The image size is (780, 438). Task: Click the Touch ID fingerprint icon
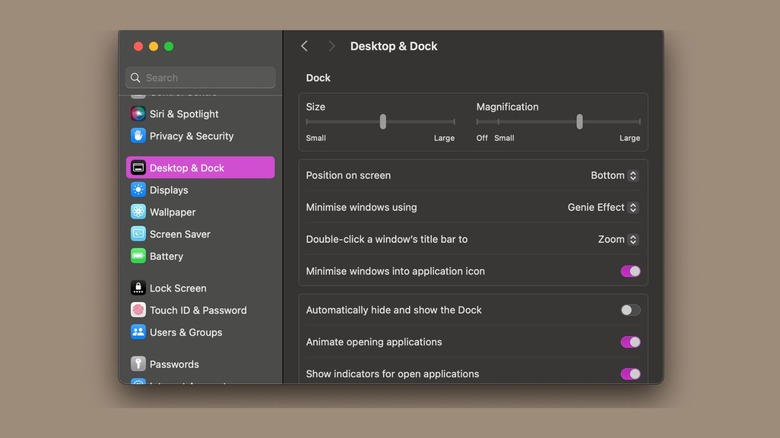[x=138, y=310]
